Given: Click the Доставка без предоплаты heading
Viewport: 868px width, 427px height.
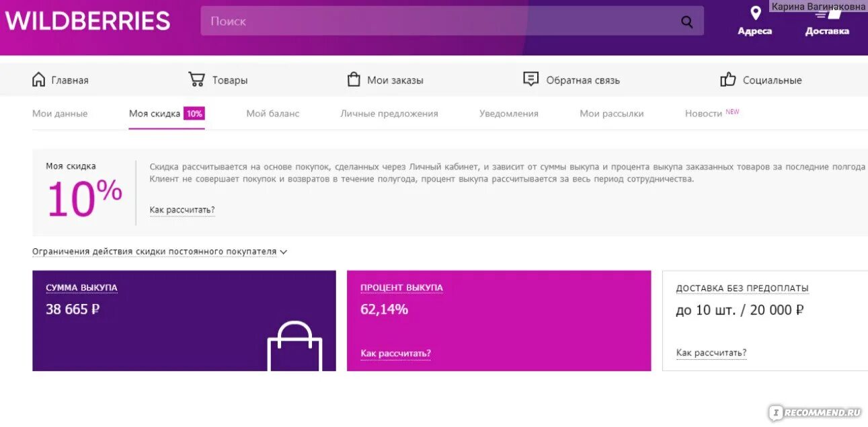Looking at the screenshot, I should (x=742, y=288).
